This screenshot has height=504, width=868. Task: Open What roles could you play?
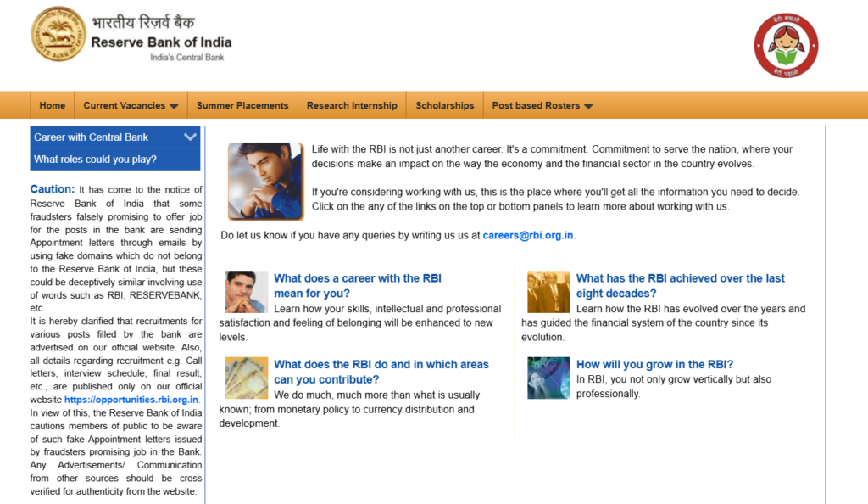[x=95, y=160]
